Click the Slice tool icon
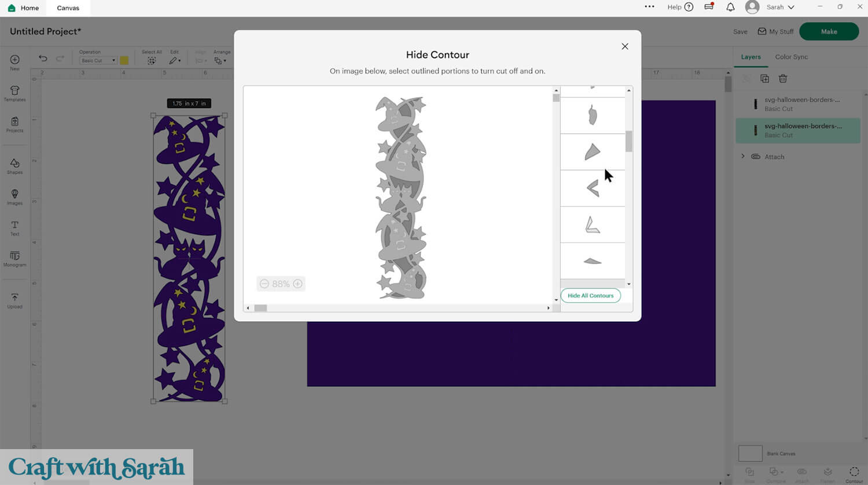The width and height of the screenshot is (868, 485). coord(749,473)
